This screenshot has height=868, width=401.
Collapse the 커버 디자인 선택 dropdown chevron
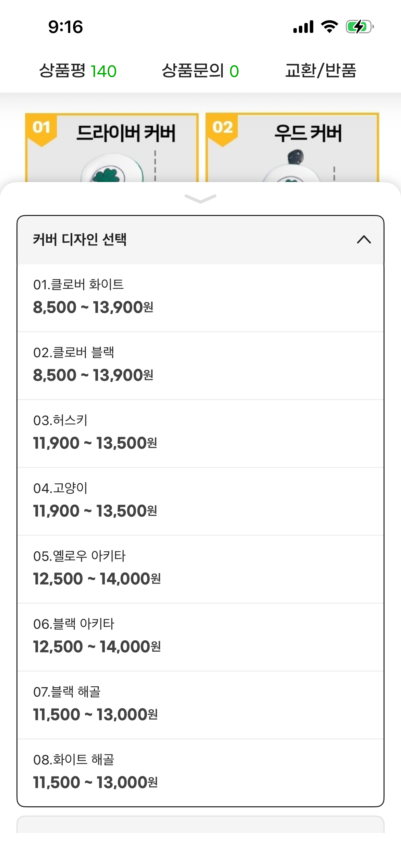pos(364,240)
